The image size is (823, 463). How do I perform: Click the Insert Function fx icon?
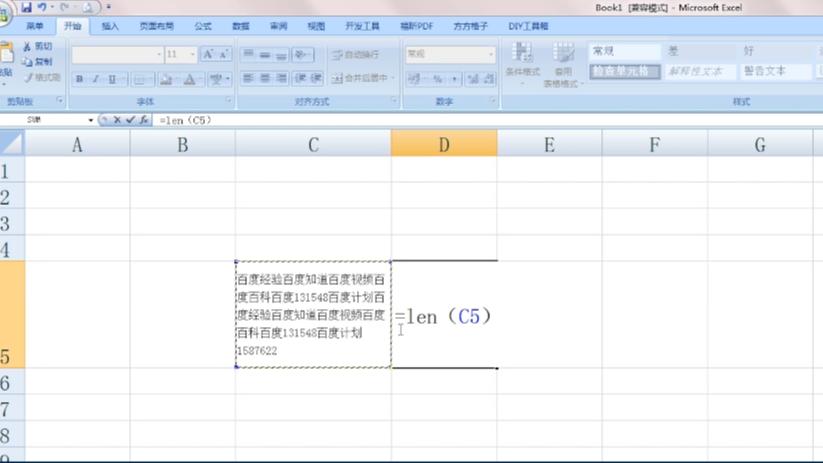tap(144, 120)
